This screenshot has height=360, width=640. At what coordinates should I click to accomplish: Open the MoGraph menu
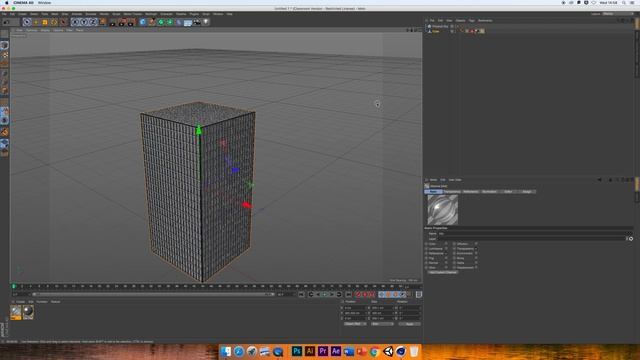151,14
